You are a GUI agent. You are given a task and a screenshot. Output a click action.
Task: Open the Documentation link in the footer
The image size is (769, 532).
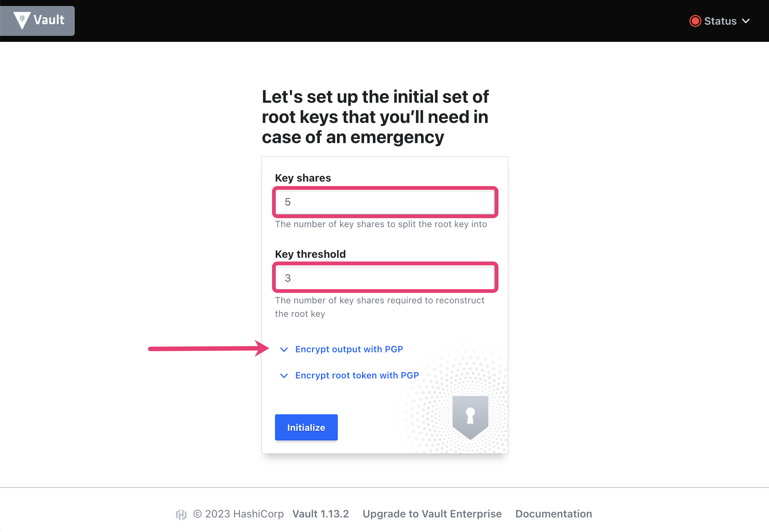pyautogui.click(x=553, y=514)
